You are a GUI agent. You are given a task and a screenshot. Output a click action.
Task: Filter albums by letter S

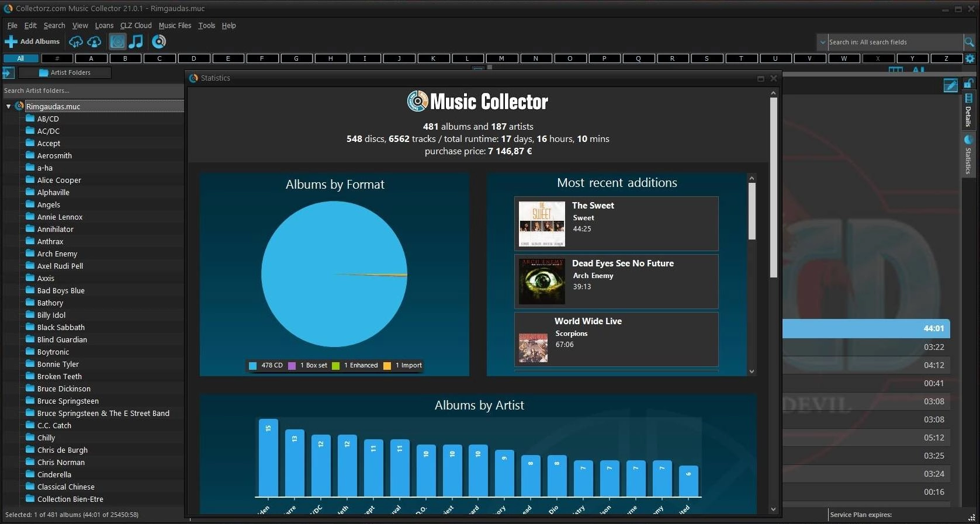coord(707,58)
